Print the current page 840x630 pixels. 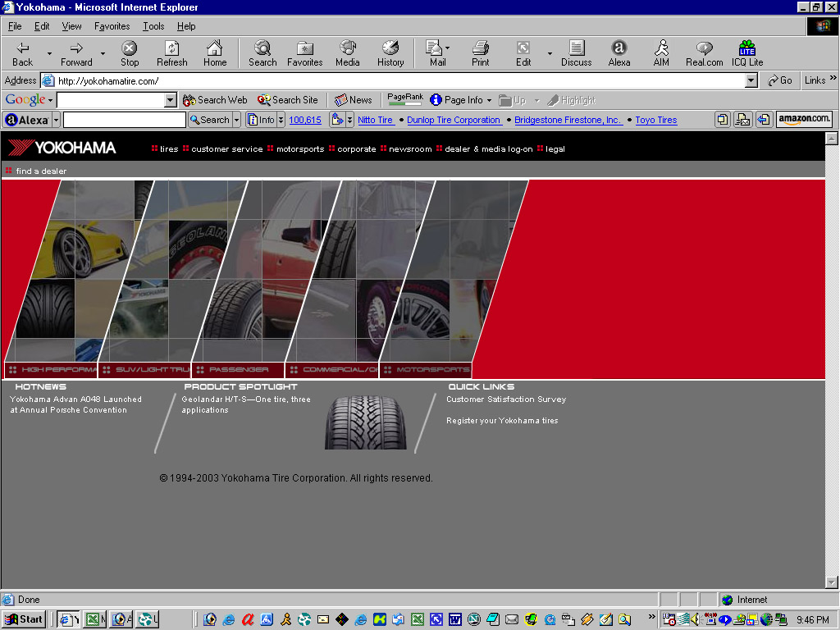[480, 53]
